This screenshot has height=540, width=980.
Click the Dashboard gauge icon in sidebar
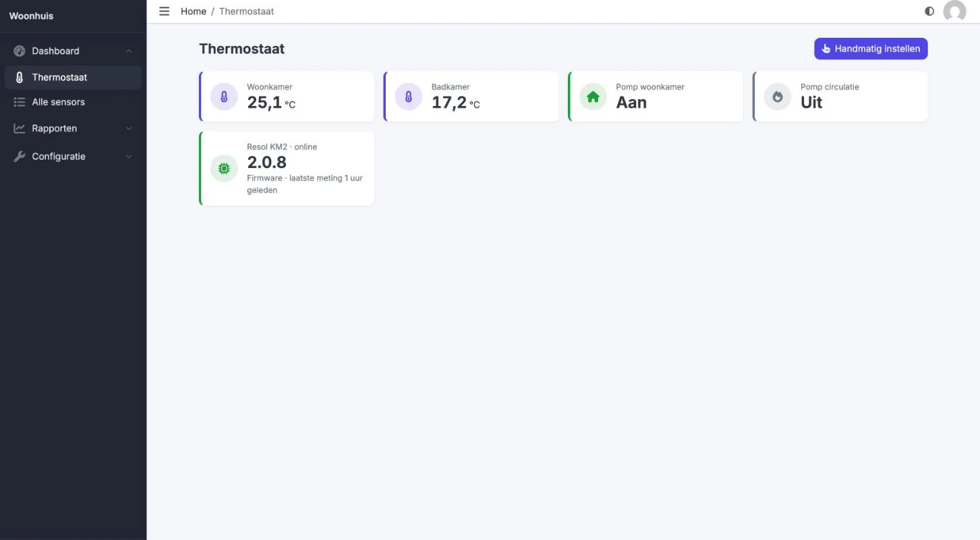(20, 51)
